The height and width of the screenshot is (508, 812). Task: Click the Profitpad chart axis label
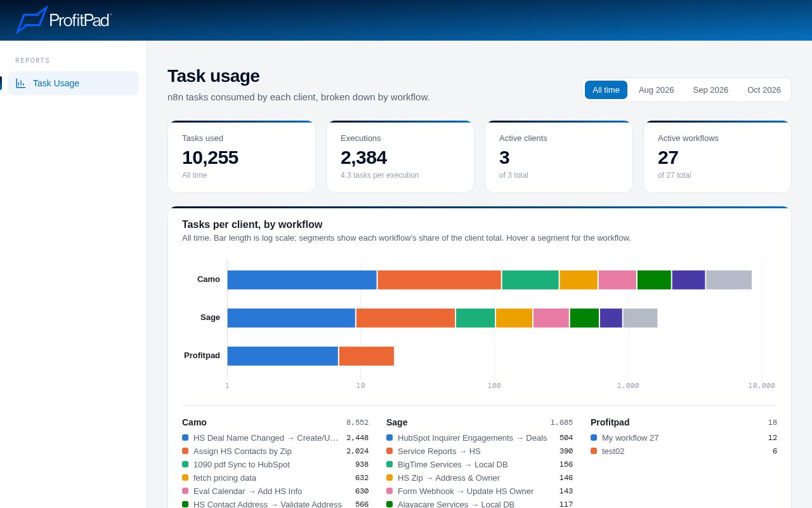(x=202, y=355)
